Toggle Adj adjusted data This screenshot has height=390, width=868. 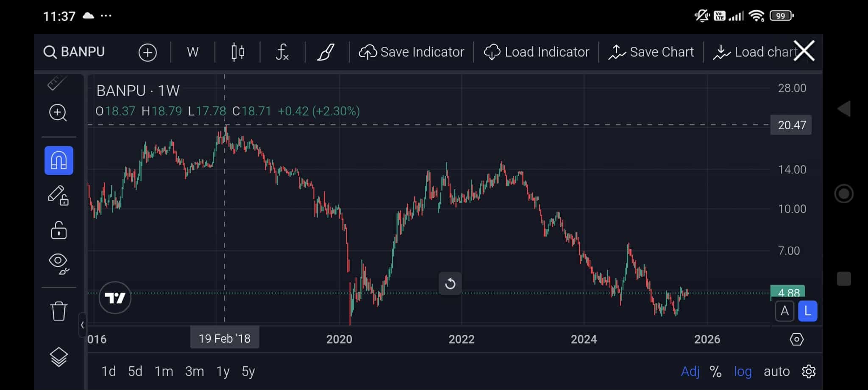click(x=690, y=371)
